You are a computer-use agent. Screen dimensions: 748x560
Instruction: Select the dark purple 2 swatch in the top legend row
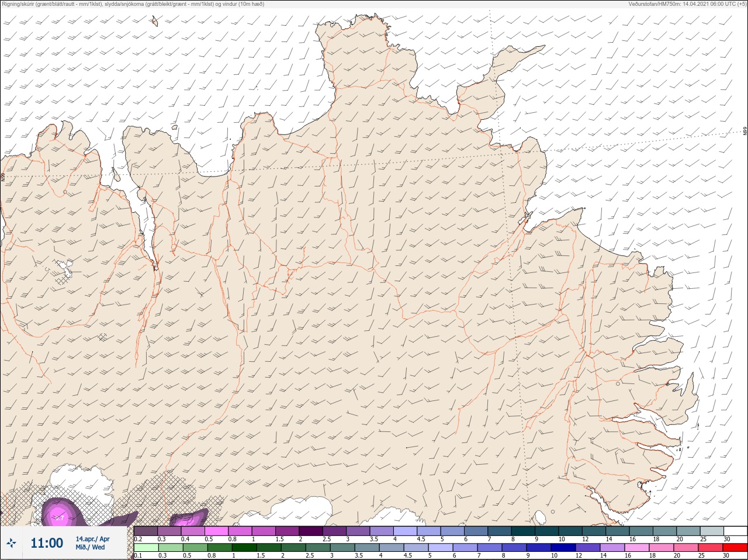tap(311, 531)
